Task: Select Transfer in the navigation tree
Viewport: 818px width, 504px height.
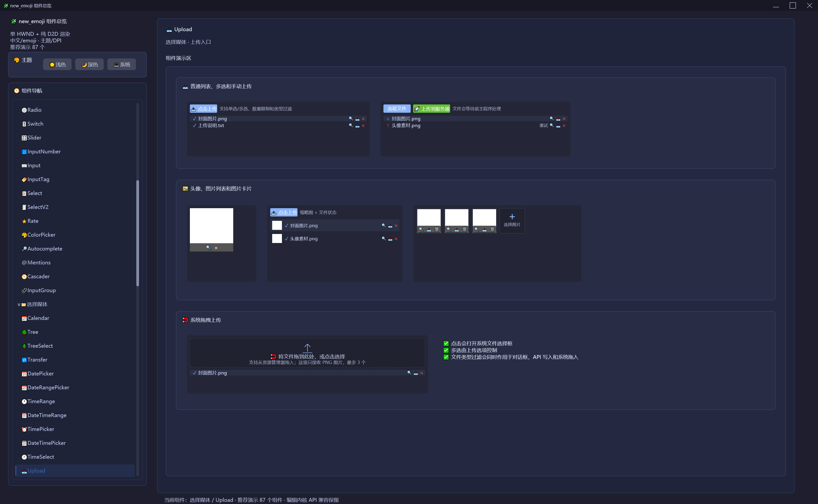Action: tap(75, 360)
